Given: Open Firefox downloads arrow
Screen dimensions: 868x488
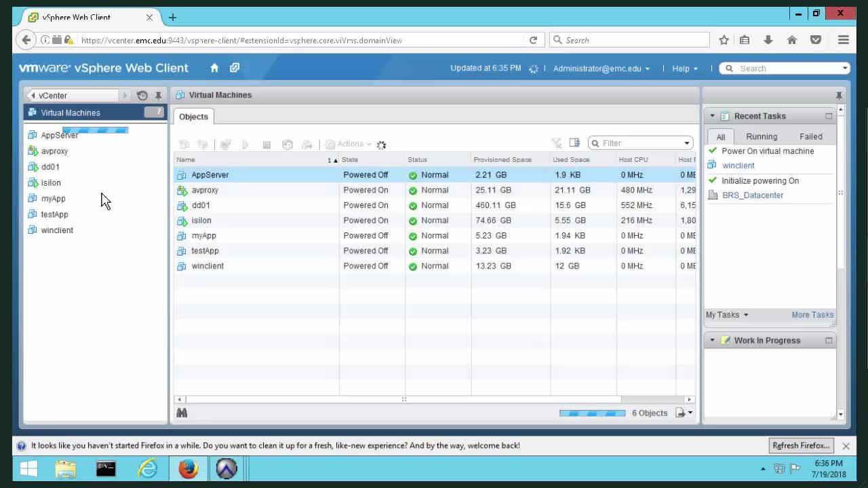Looking at the screenshot, I should 768,40.
